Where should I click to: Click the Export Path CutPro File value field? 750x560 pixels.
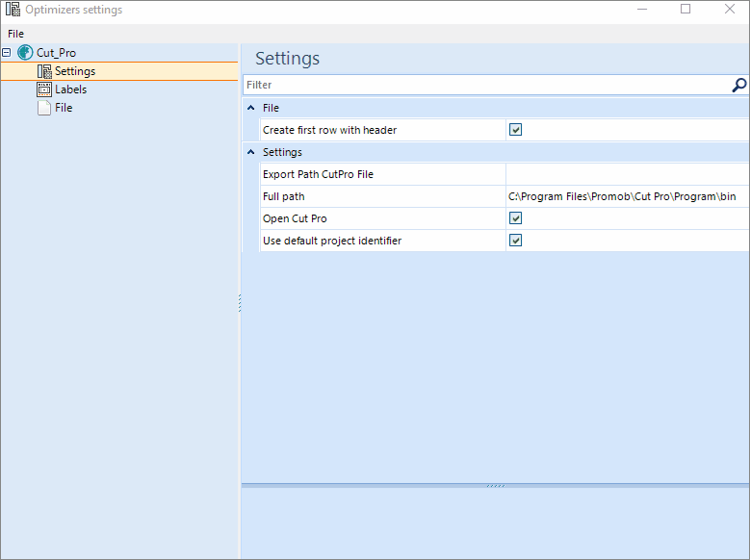627,174
